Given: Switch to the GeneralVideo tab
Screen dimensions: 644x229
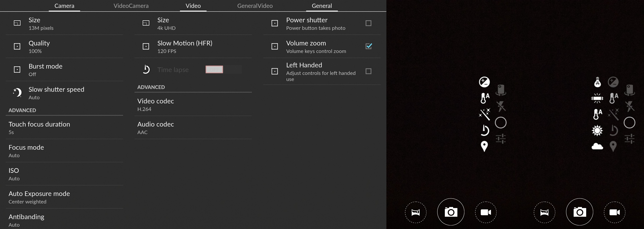Looking at the screenshot, I should point(255,6).
